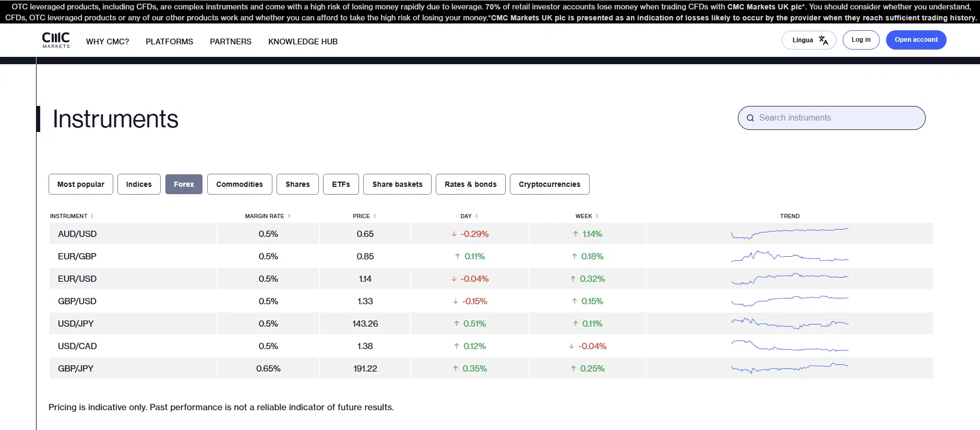Click the Lingua translate icon

click(823, 40)
